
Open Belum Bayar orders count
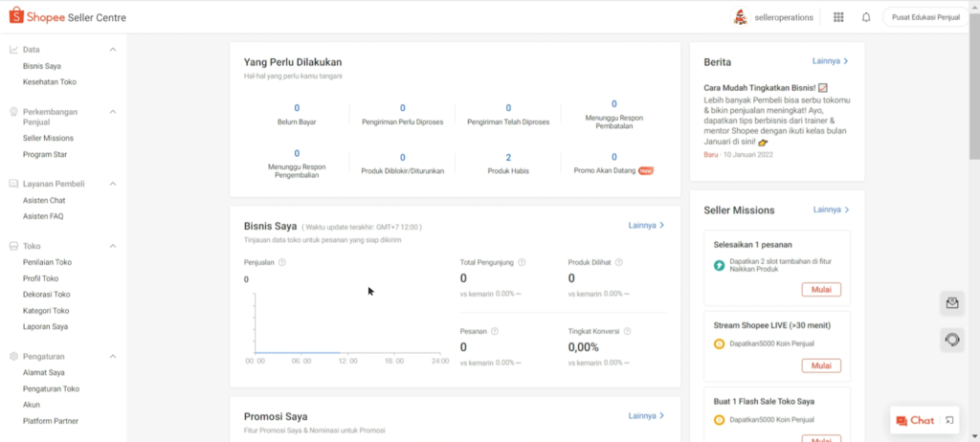point(297,115)
